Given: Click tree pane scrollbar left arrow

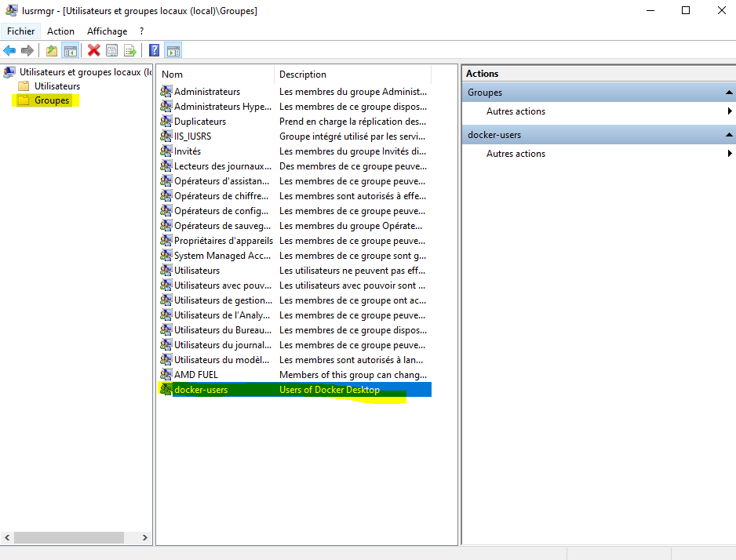Looking at the screenshot, I should [x=7, y=537].
